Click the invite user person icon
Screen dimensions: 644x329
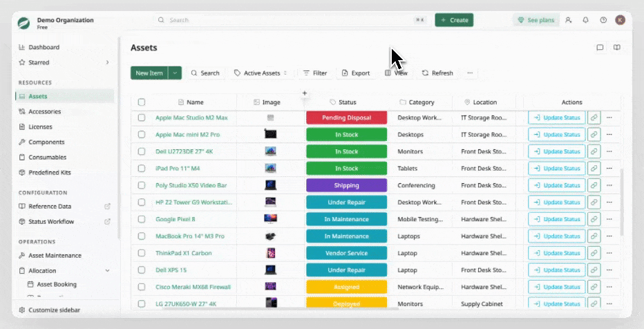tap(569, 20)
